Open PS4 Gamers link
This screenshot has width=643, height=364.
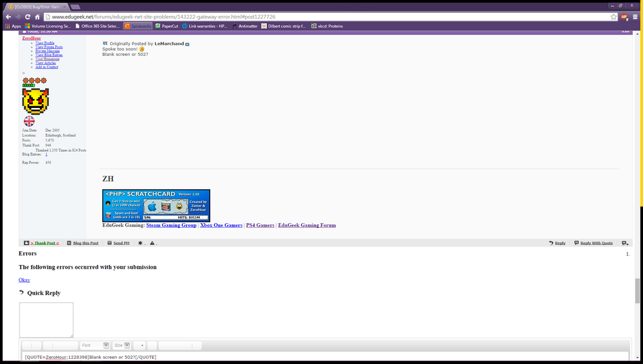pos(260,225)
